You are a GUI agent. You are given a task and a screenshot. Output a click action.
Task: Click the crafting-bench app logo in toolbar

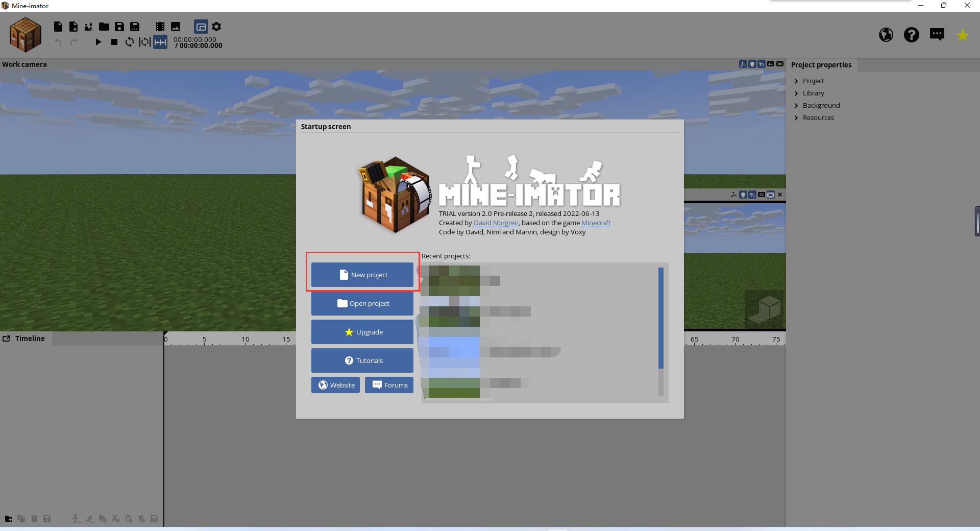tap(26, 34)
